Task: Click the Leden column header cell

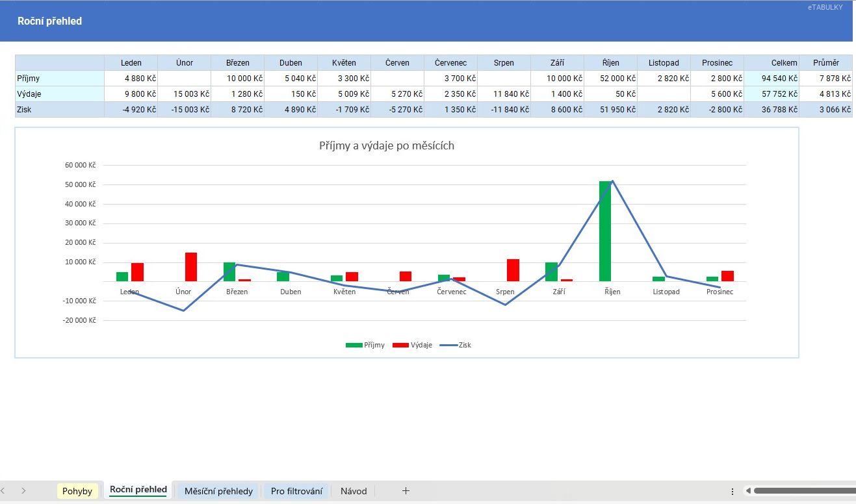Action: [131, 63]
